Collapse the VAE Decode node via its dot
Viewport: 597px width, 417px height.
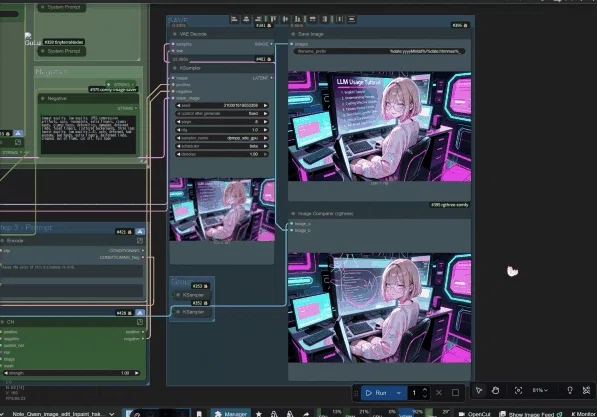(x=175, y=34)
